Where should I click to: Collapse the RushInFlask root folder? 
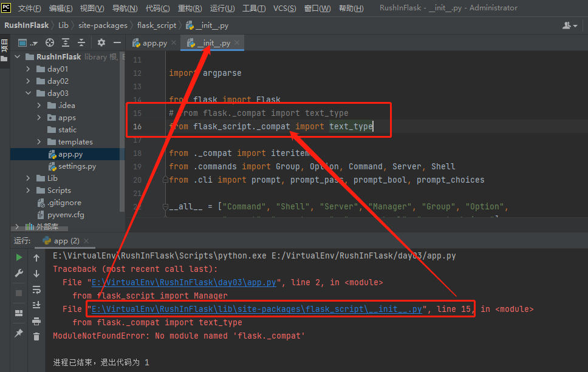(x=17, y=56)
